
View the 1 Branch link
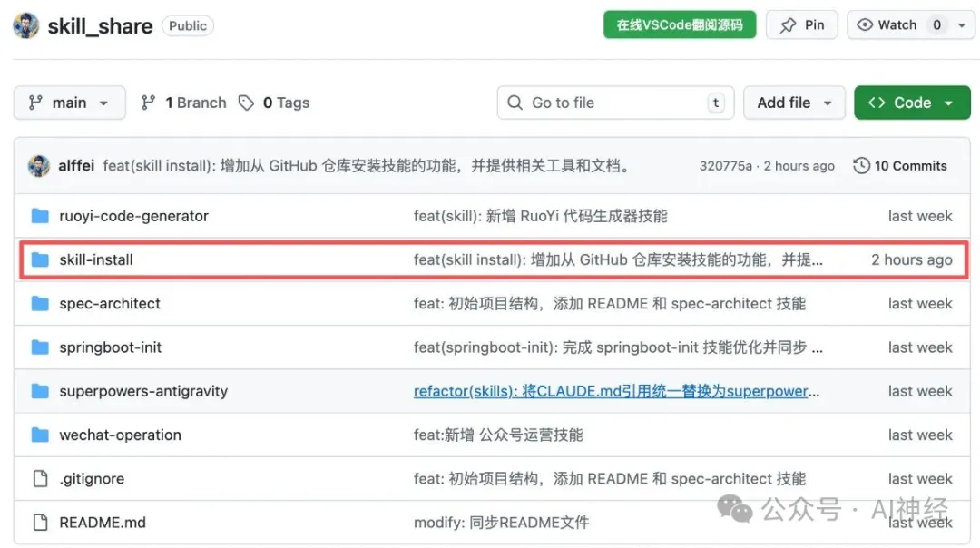click(184, 103)
